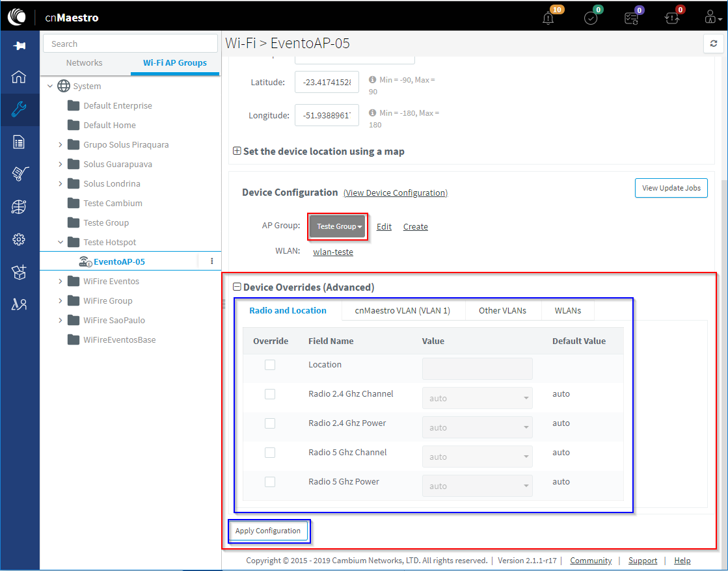
Task: Open the globe network services icon in the sidebar
Action: (19, 207)
